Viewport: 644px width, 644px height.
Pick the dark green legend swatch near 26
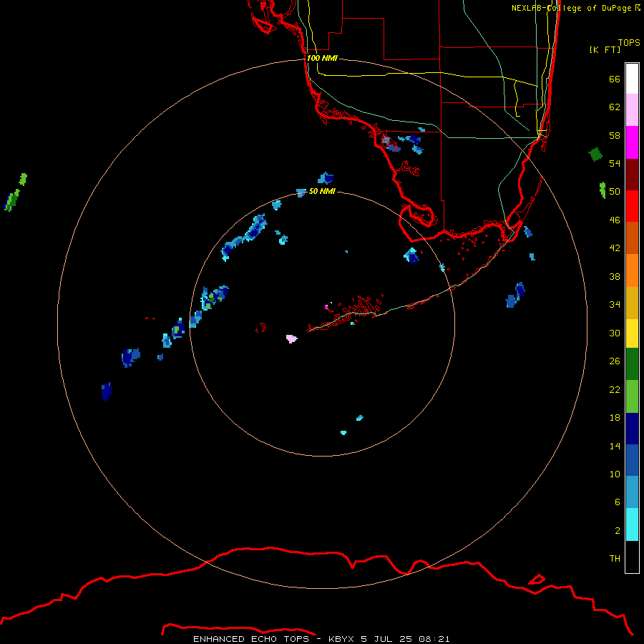point(632,364)
